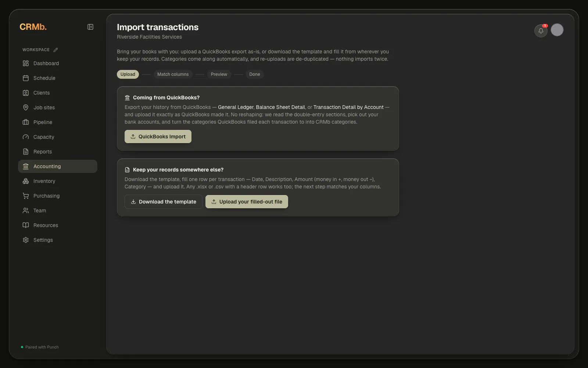This screenshot has height=368, width=588.
Task: Open Purchasing page
Action: (58, 196)
